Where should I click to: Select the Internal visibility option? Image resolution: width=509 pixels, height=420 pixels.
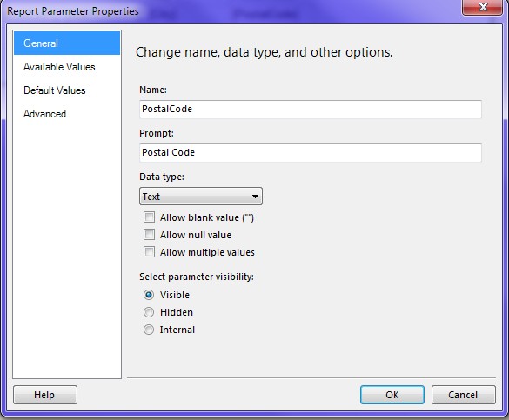(149, 330)
